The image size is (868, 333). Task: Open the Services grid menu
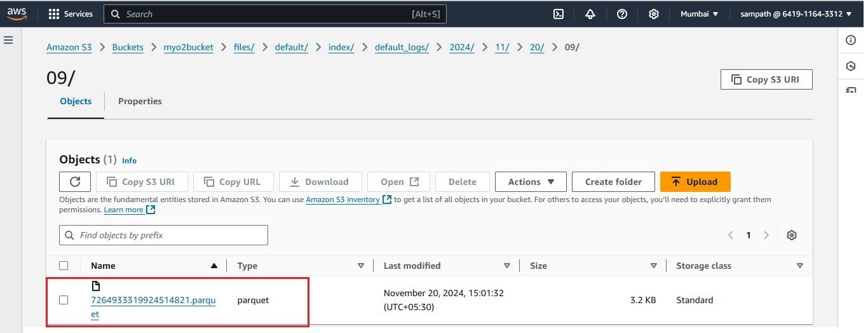tap(71, 14)
